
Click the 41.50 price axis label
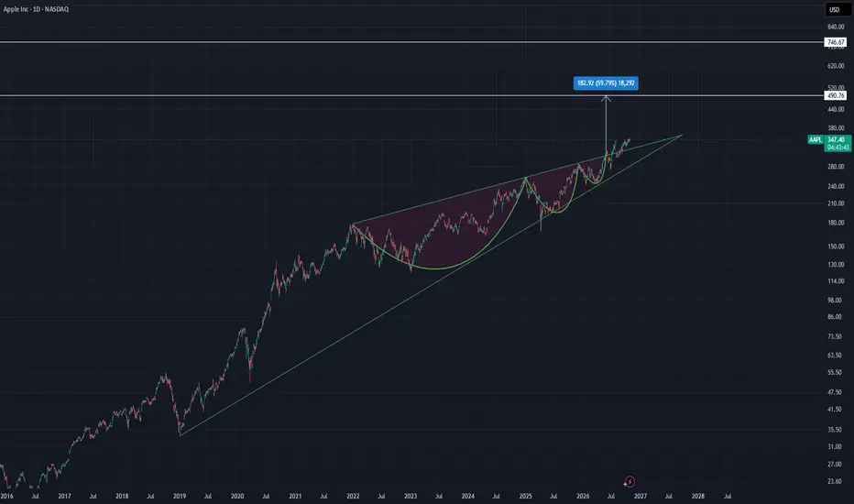tap(835, 410)
